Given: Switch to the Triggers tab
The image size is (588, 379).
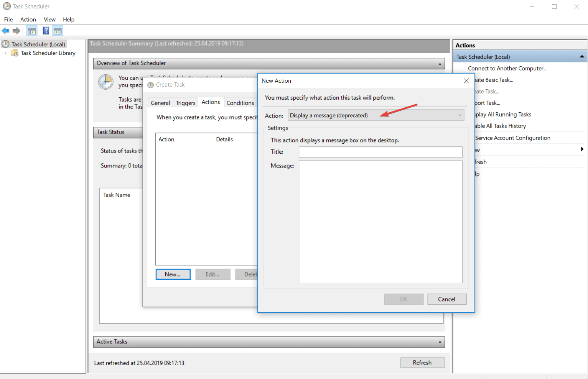Looking at the screenshot, I should click(x=185, y=102).
